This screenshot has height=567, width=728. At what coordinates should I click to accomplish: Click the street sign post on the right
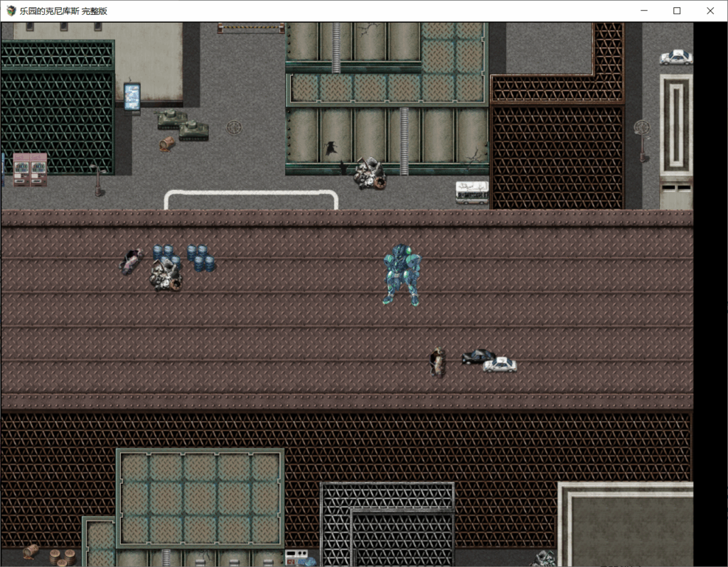pos(642,141)
